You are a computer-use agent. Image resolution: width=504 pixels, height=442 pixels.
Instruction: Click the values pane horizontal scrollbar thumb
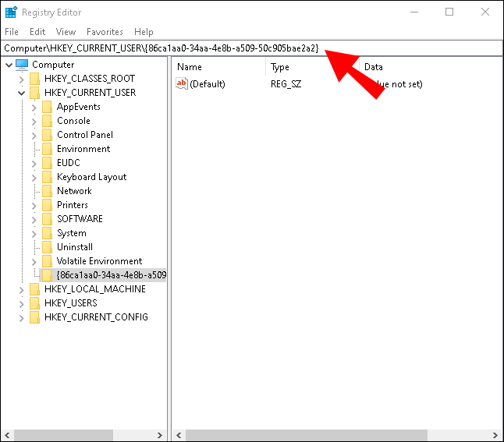(307, 435)
